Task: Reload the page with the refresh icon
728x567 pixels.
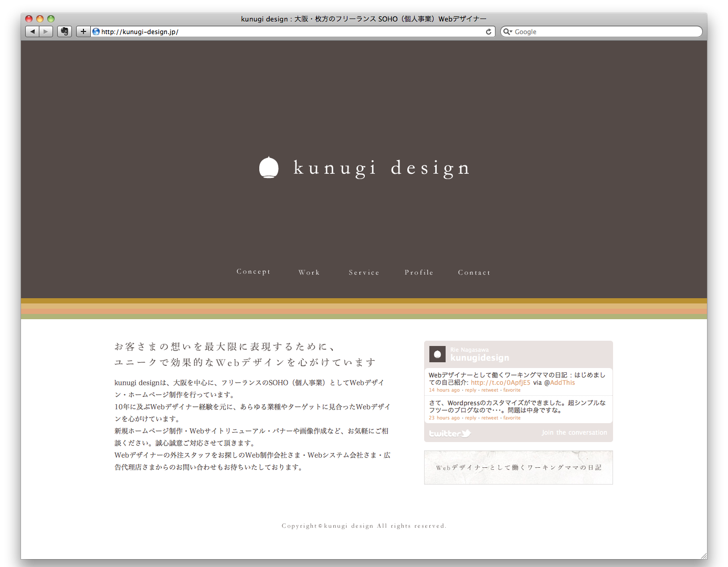Action: coord(489,31)
